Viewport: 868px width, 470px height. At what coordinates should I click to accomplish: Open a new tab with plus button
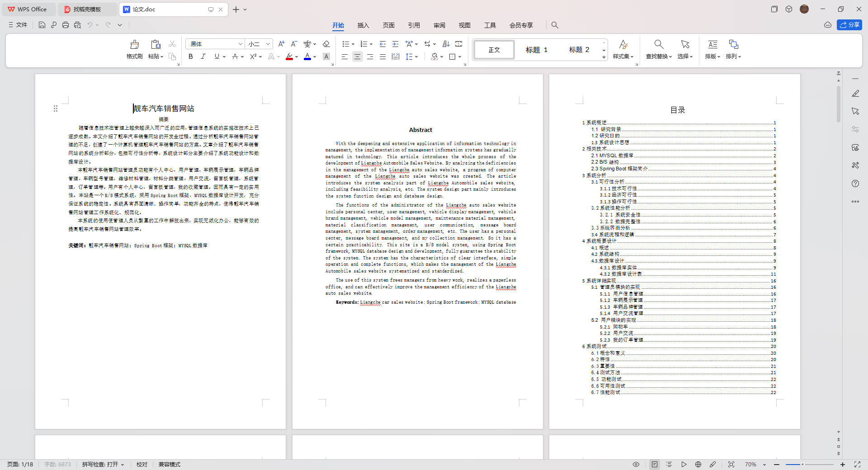236,9
